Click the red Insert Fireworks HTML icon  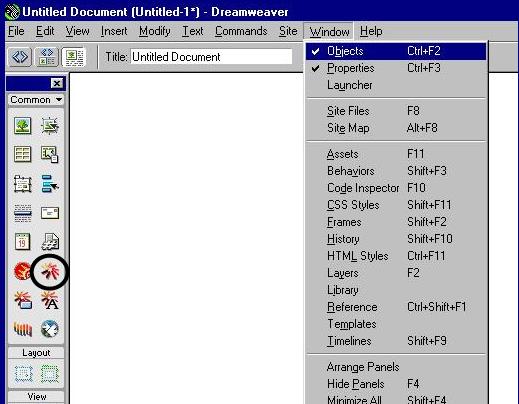[22, 271]
